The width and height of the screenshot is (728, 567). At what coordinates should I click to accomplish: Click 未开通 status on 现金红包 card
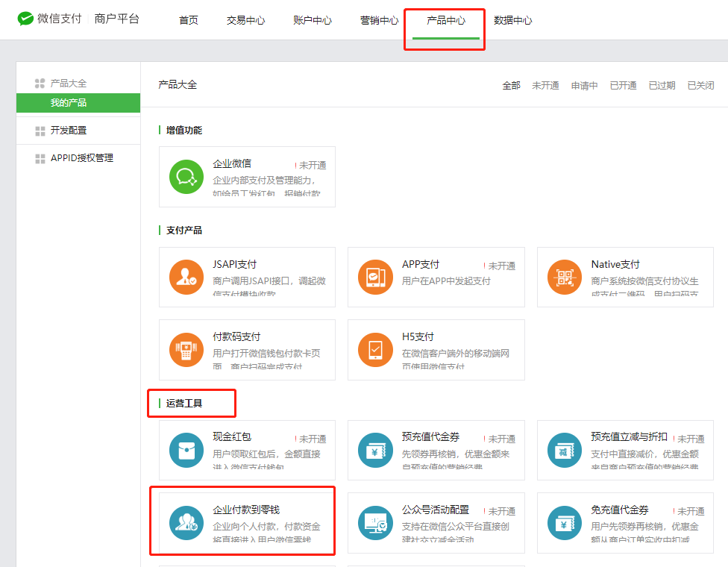tap(313, 439)
